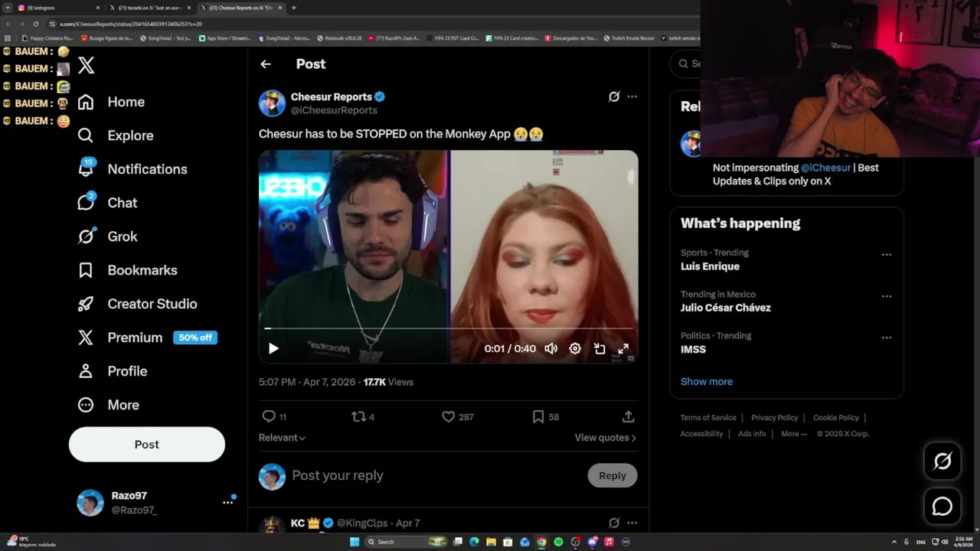Open File Explorer from the taskbar

(x=491, y=542)
